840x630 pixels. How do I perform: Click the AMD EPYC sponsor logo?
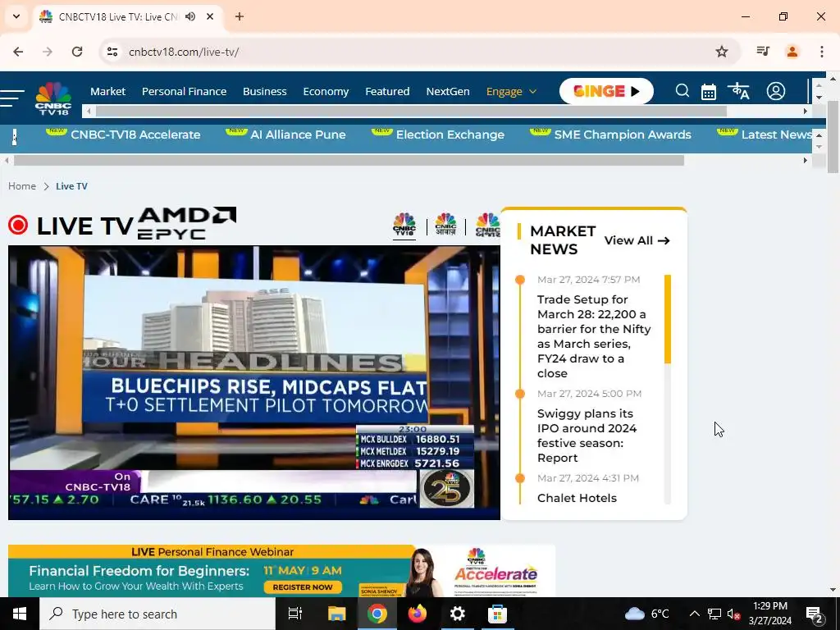tap(186, 223)
